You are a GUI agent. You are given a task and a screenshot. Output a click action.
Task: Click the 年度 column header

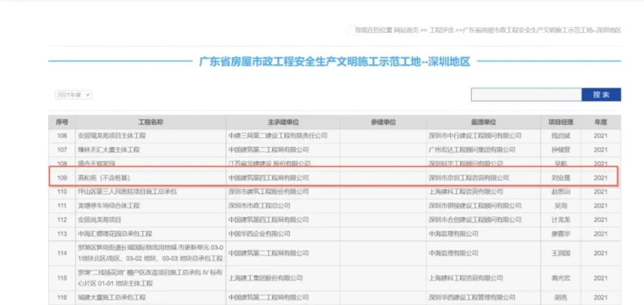click(600, 122)
